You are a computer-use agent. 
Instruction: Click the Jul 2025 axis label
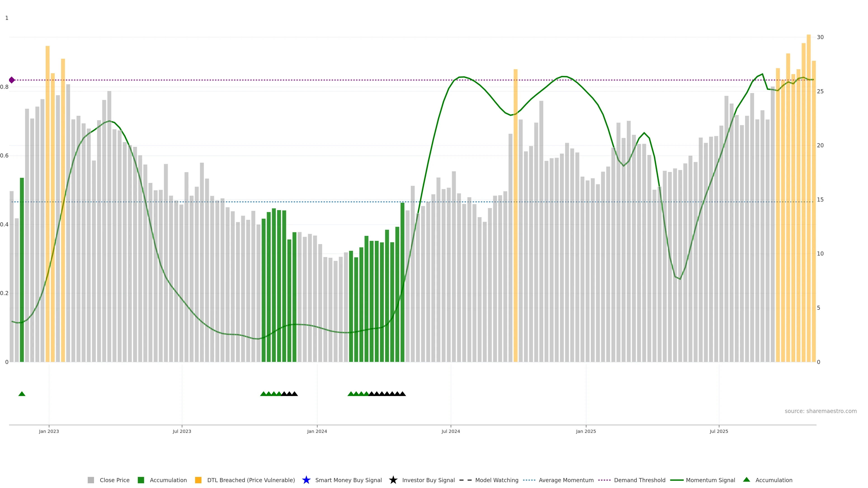click(719, 431)
